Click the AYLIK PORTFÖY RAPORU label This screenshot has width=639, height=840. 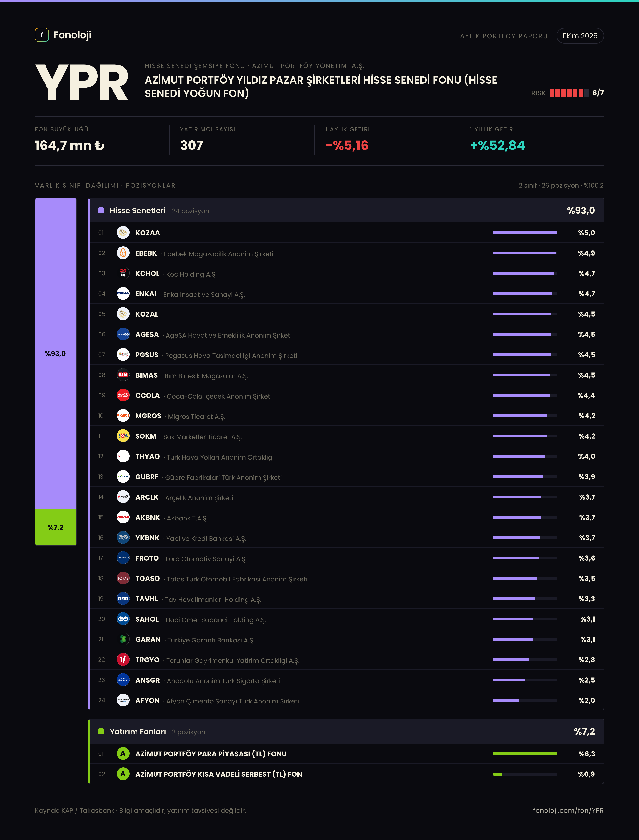coord(504,36)
